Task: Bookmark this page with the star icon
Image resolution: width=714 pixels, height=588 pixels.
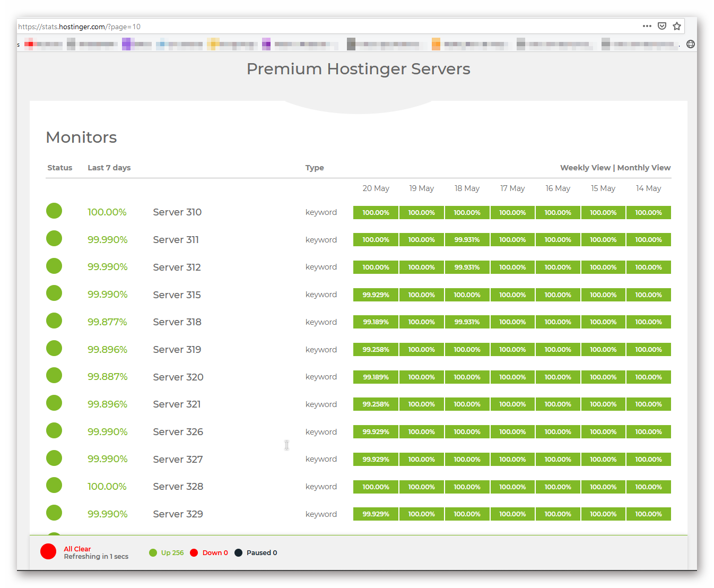Action: [677, 26]
